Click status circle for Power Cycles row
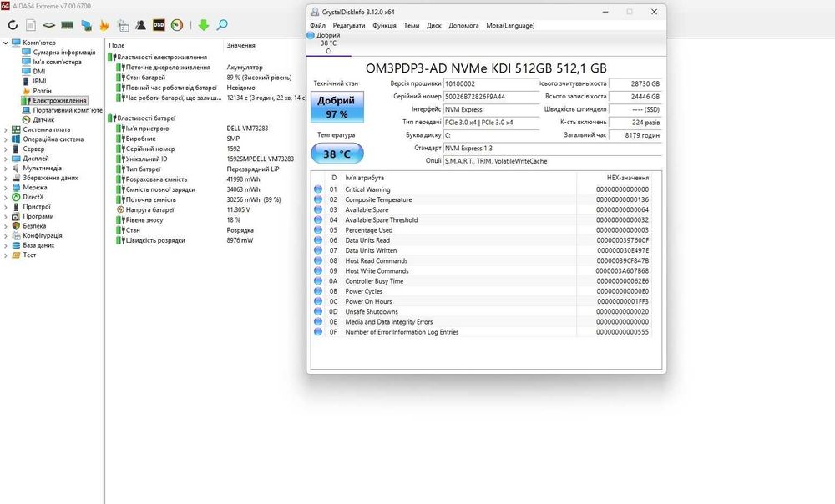The height and width of the screenshot is (504, 835). [x=318, y=290]
